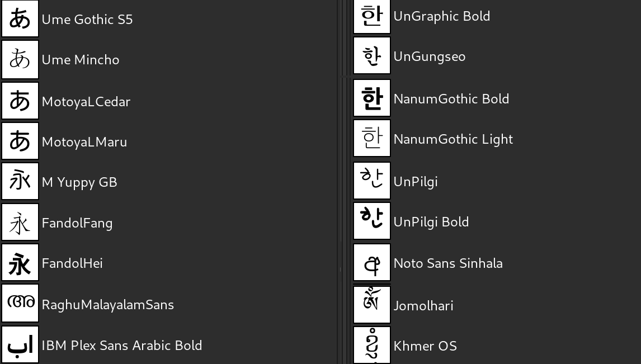Select the MotoyaLMaru font entry
Image resolution: width=641 pixels, height=364 pixels.
coord(84,141)
